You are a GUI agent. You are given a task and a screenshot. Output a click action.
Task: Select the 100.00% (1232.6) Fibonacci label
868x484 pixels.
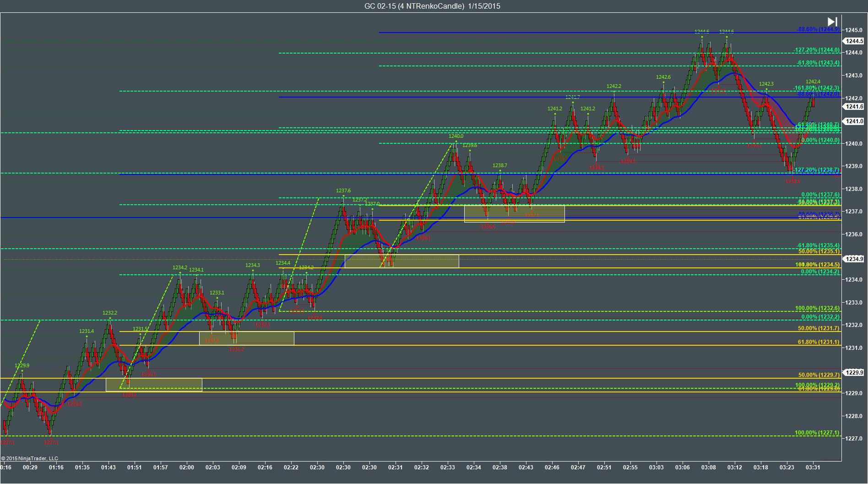pyautogui.click(x=818, y=308)
